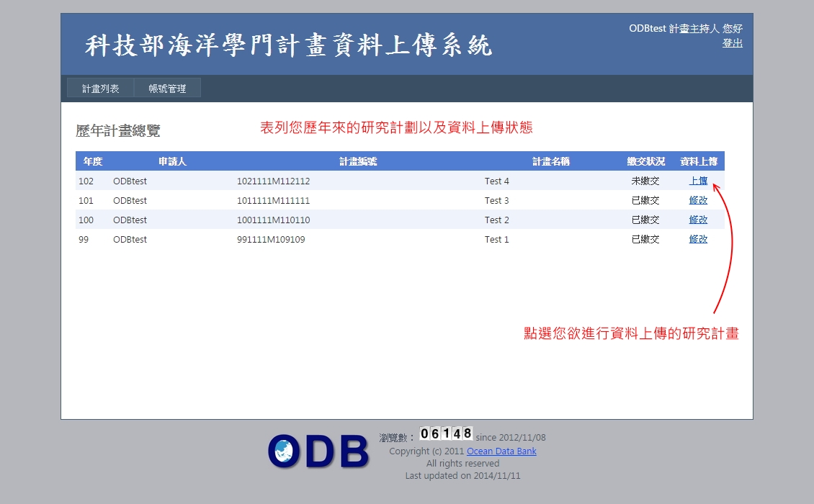The image size is (814, 504).
Task: Click 修改 link for Test 2
Action: coord(698,220)
